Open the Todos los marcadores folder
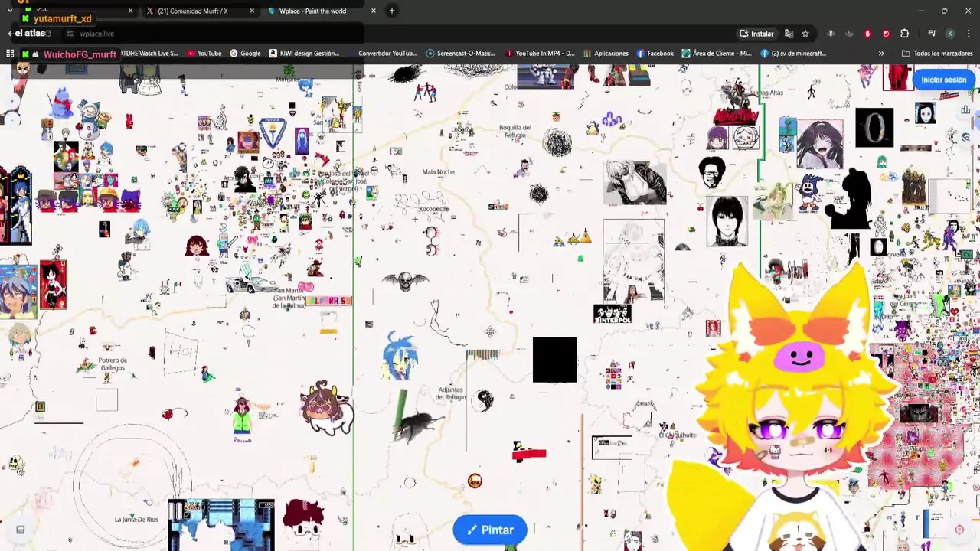 point(936,54)
